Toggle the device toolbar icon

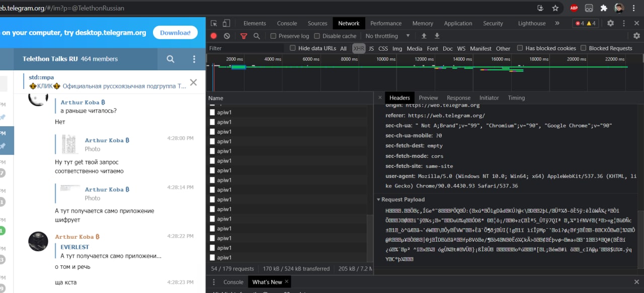point(226,23)
